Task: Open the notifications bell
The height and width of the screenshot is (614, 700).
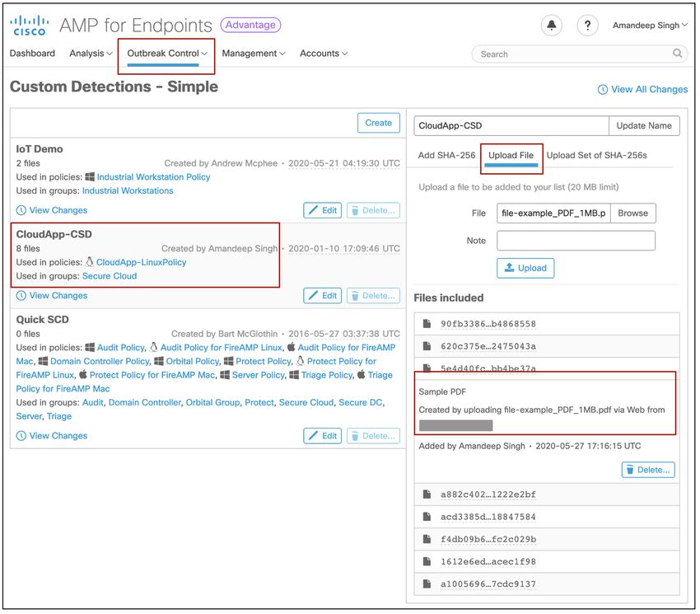Action: (x=551, y=25)
